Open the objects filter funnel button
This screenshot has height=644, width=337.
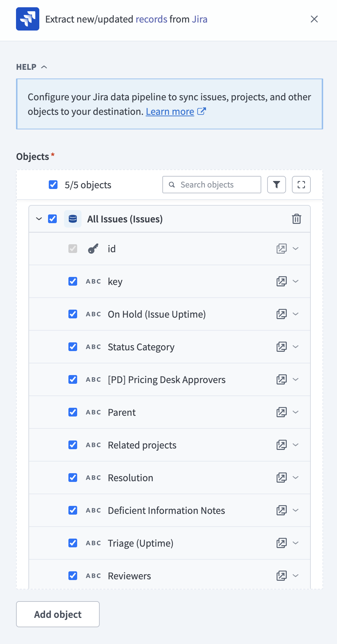pyautogui.click(x=277, y=185)
